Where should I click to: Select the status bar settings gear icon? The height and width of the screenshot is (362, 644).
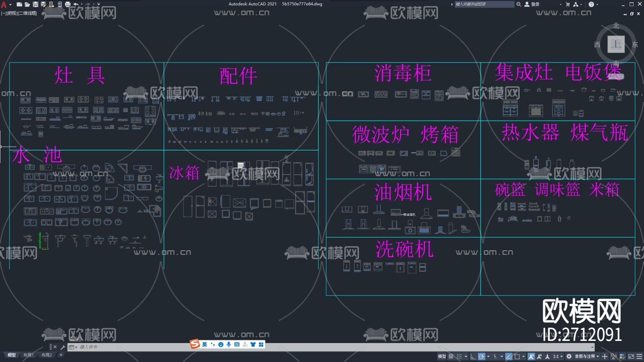point(569,356)
